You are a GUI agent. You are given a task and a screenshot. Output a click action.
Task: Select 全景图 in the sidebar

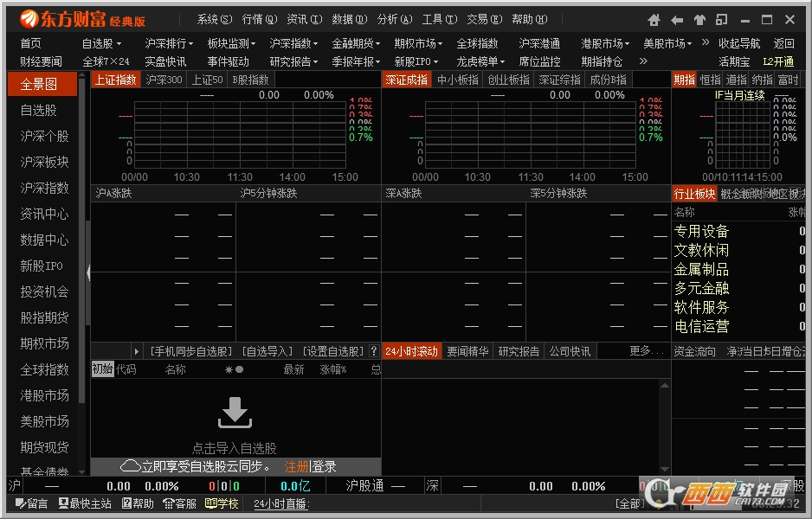(x=42, y=85)
